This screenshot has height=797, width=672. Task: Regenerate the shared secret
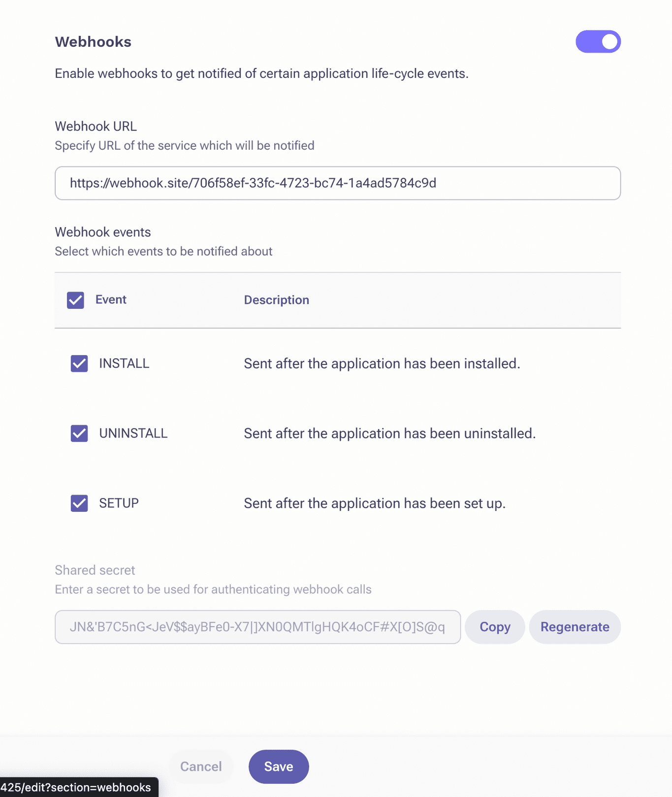pos(575,627)
